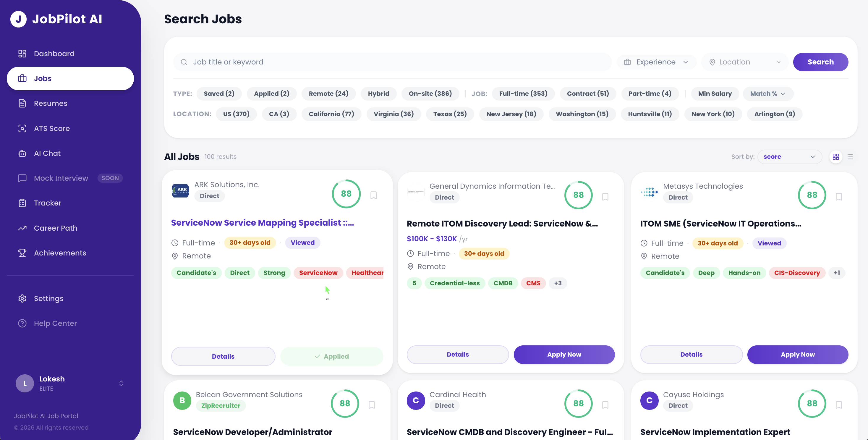Open the Sort by score dropdown

pyautogui.click(x=789, y=157)
